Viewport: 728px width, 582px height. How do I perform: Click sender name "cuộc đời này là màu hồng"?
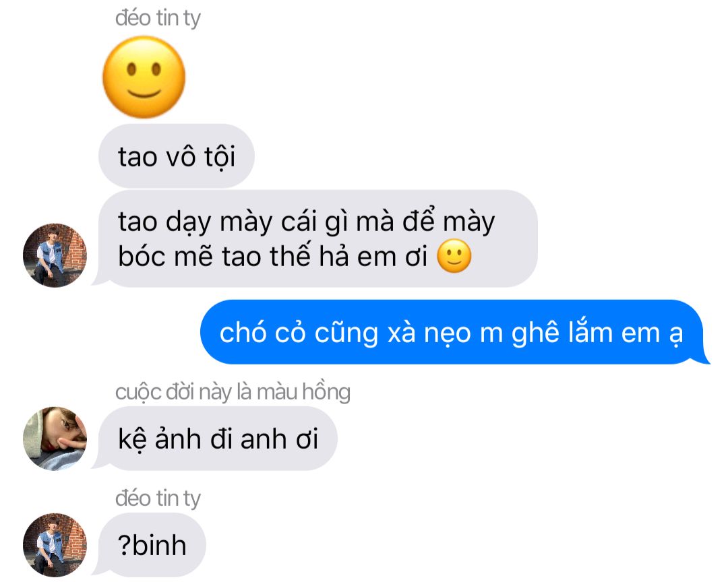[233, 392]
